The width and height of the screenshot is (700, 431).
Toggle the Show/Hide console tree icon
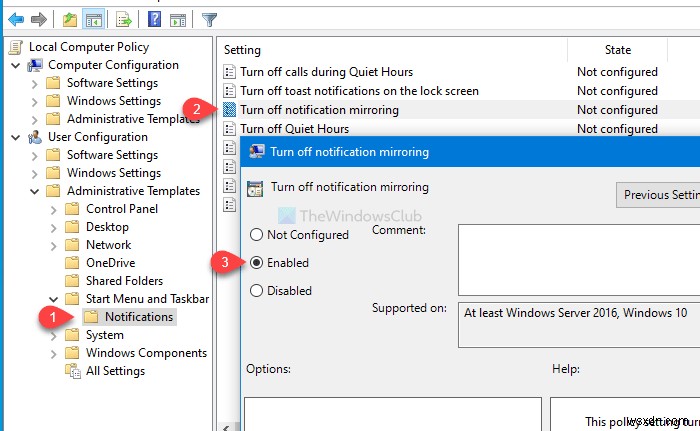(94, 20)
